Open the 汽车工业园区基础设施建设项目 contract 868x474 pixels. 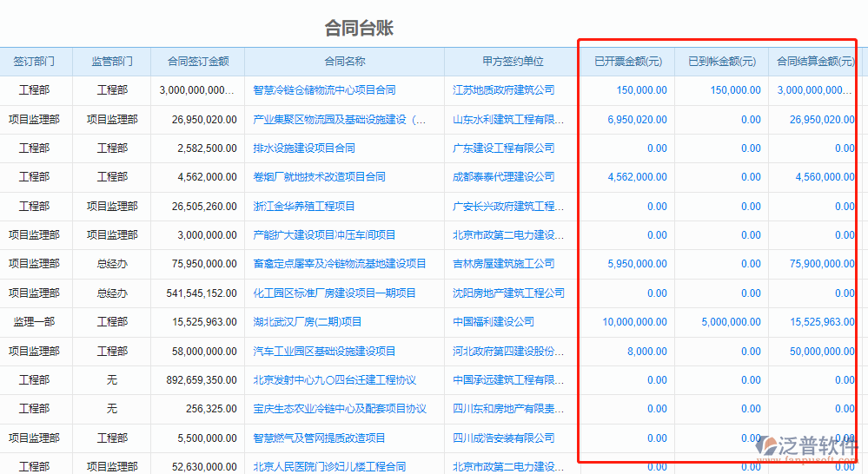coord(324,352)
